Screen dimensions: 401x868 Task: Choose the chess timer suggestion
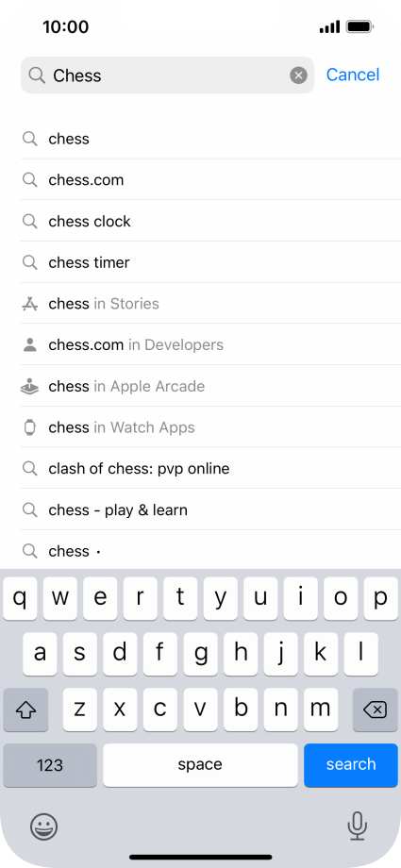210,262
